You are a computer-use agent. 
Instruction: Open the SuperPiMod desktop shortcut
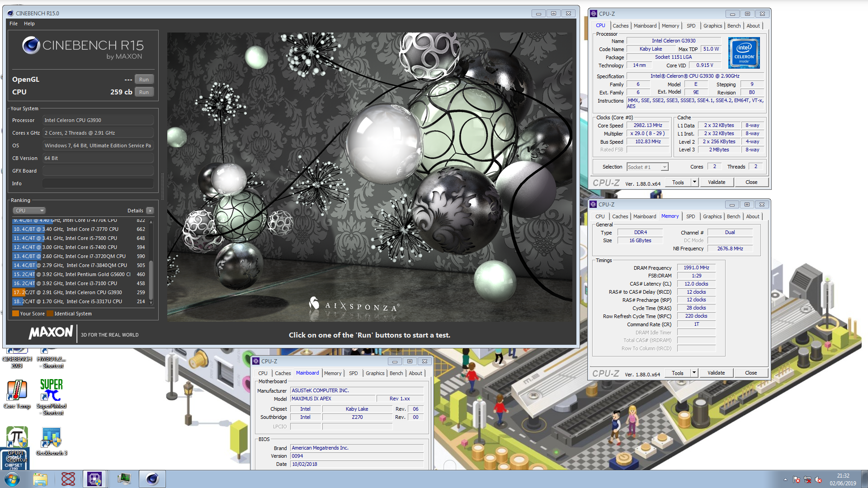tap(51, 396)
